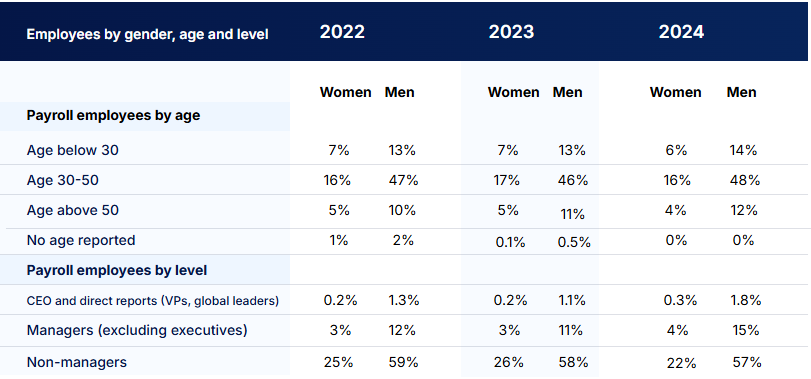Click the 2022 column header
Screen dimensions: 811x379
[x=342, y=32]
